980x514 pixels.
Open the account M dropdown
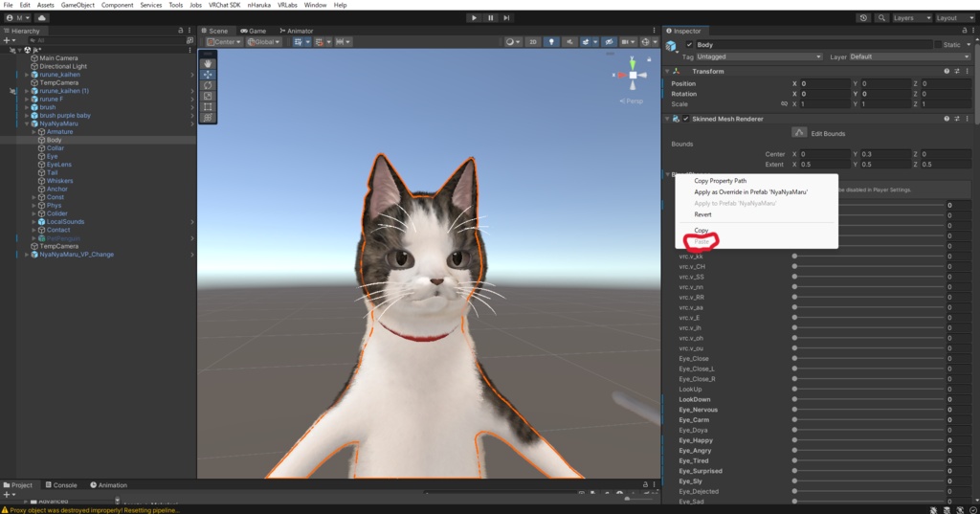(17, 18)
